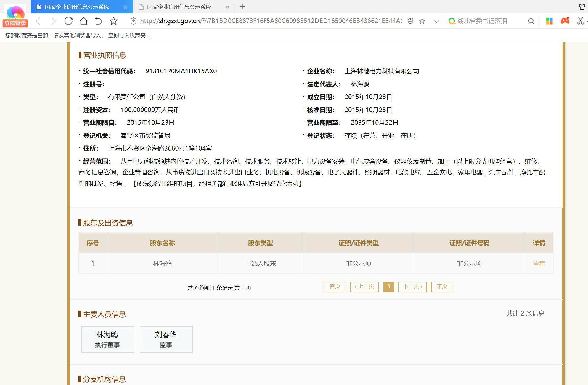The image size is (588, 385).
Task: Click 末页 pagination button
Action: tap(442, 287)
